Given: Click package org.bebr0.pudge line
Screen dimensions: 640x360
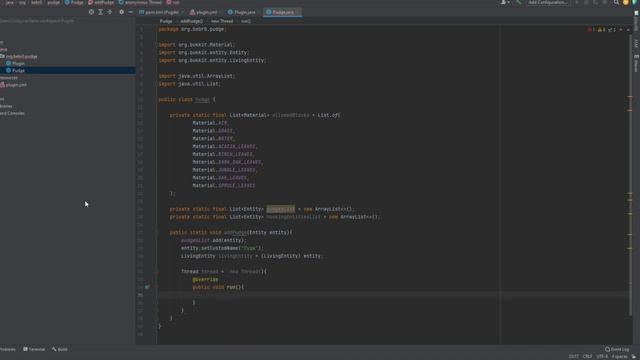Looking at the screenshot, I should coord(192,29).
